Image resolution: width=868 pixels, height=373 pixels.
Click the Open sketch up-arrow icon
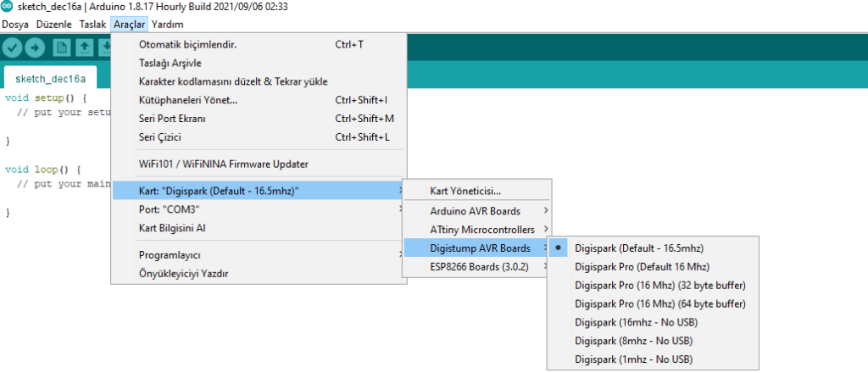tap(83, 47)
